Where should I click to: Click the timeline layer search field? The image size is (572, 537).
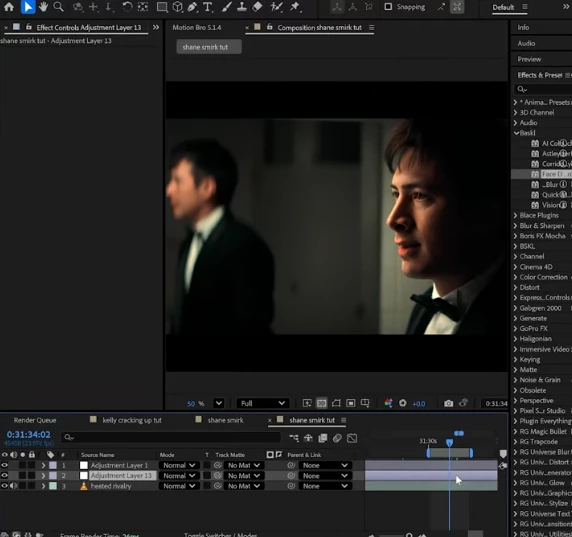click(171, 437)
